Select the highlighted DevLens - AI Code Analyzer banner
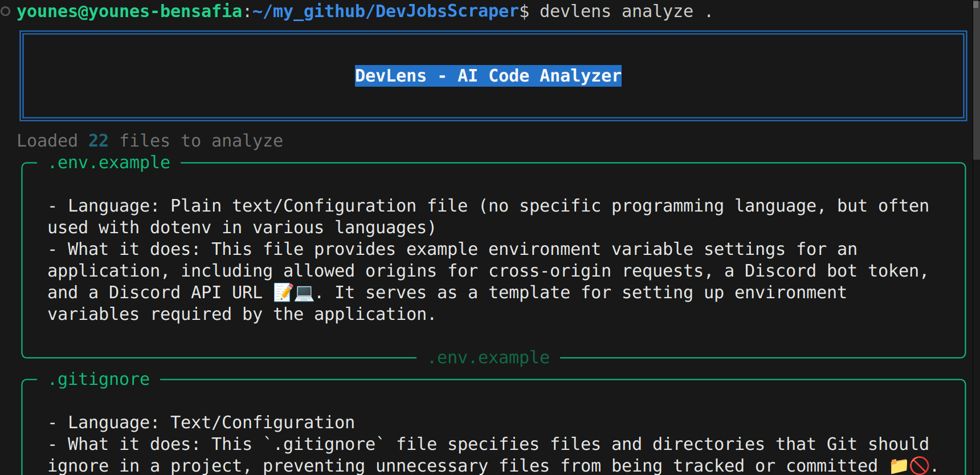980x475 pixels. (x=488, y=76)
